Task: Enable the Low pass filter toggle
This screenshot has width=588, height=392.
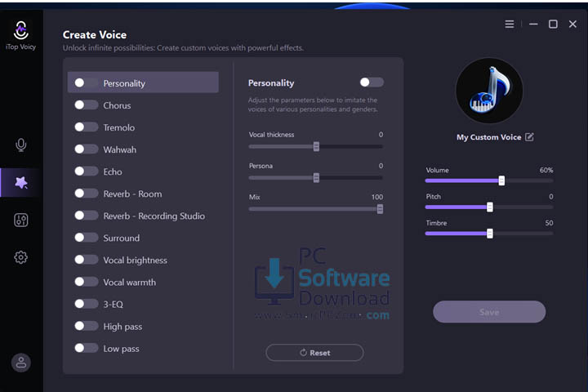Action: tap(87, 348)
